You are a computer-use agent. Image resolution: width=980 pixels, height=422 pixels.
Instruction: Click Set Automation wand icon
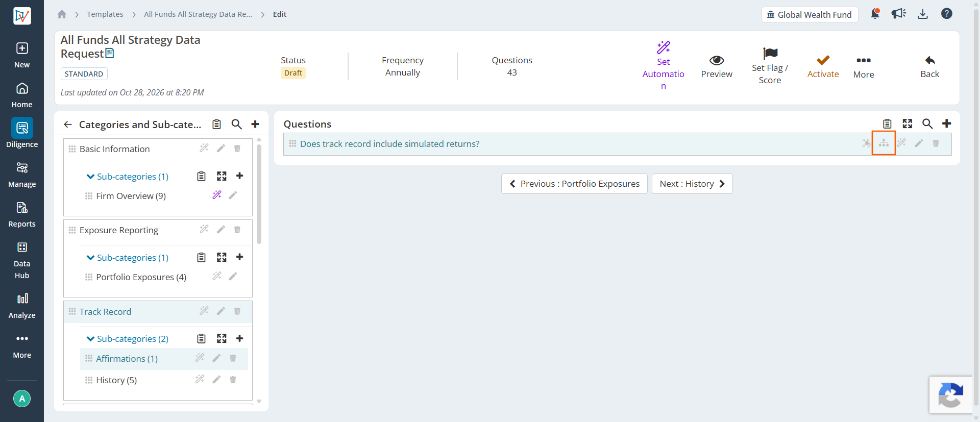[664, 47]
